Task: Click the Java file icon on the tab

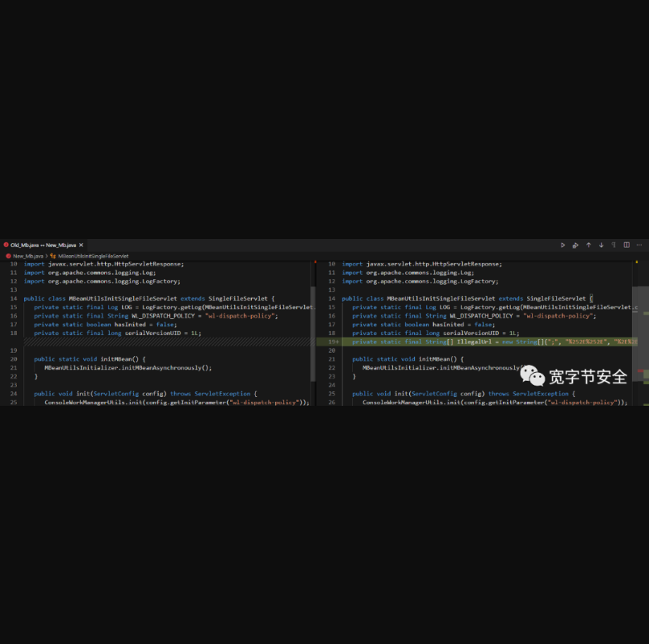Action: click(x=6, y=245)
